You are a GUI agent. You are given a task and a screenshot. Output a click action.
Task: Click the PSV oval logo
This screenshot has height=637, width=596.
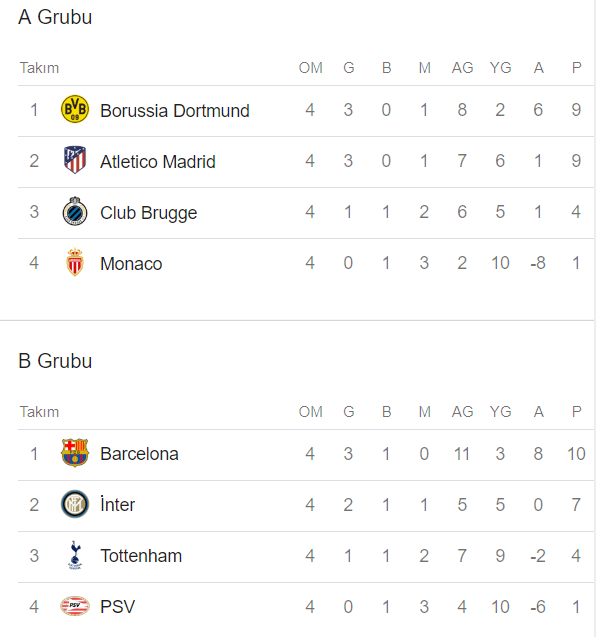75,606
